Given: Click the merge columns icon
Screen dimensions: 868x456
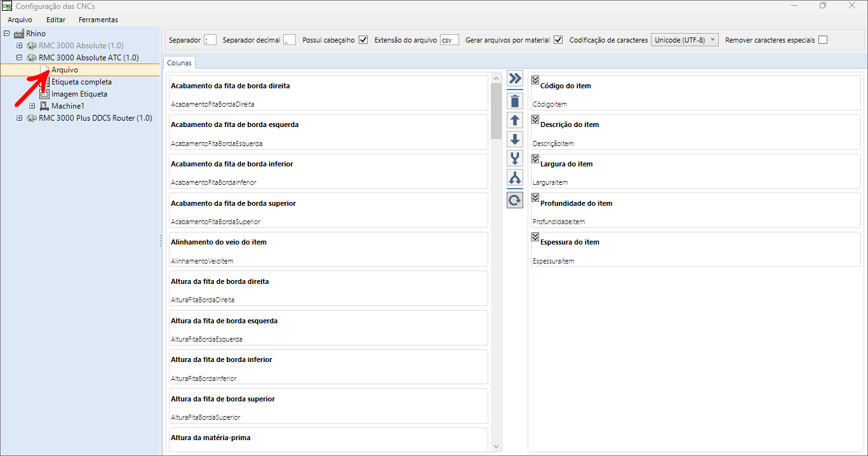Looking at the screenshot, I should click(515, 158).
